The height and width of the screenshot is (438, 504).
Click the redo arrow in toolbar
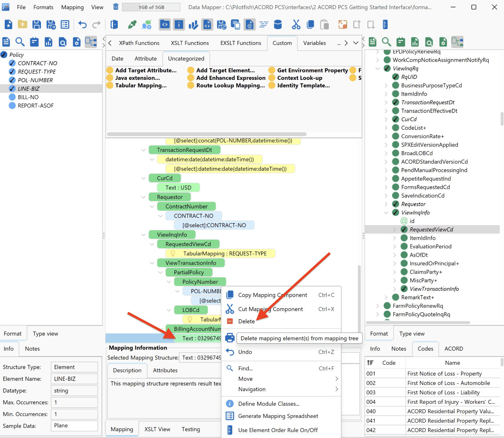tap(96, 24)
